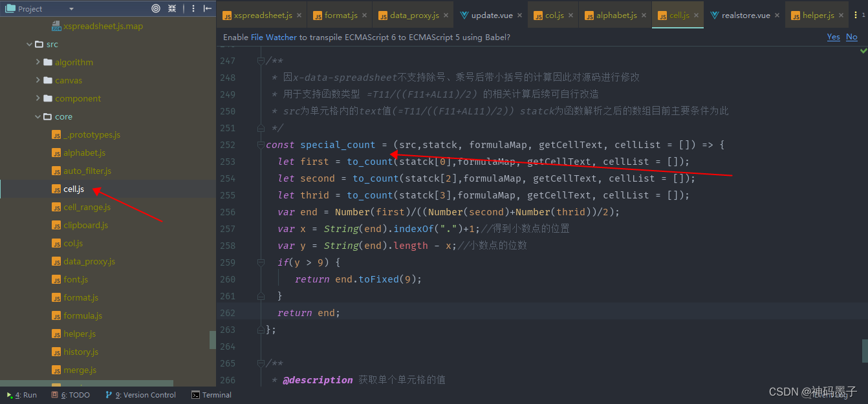
Task: Close the cell.js tab
Action: [x=696, y=16]
